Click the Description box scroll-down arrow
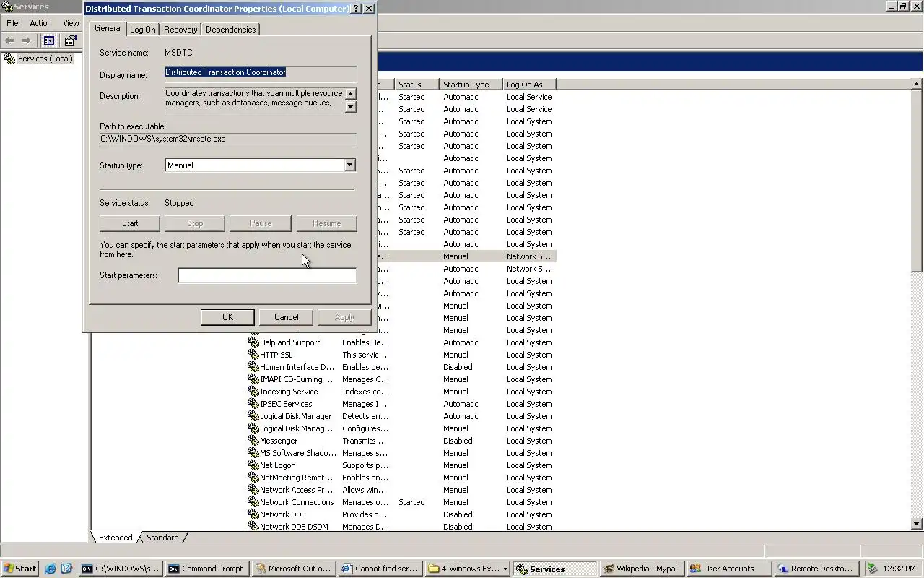924x578 pixels. pyautogui.click(x=350, y=106)
